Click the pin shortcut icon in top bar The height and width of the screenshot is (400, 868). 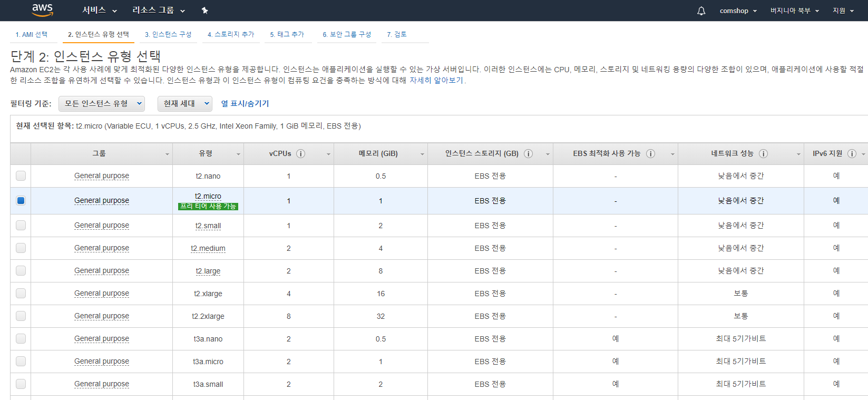205,11
